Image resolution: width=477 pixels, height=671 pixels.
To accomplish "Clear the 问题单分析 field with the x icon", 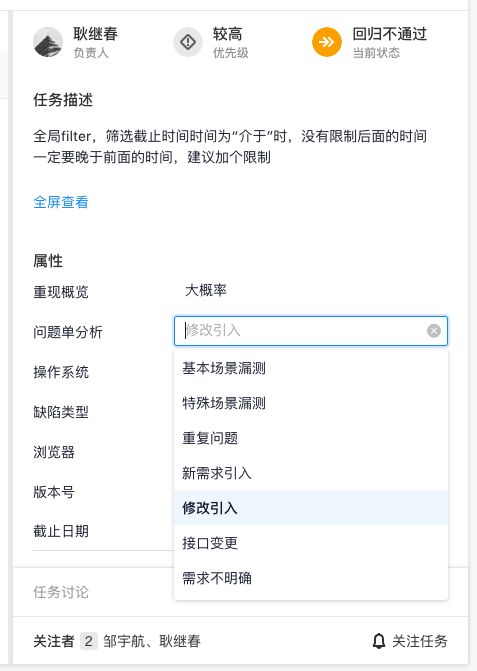I will (434, 330).
